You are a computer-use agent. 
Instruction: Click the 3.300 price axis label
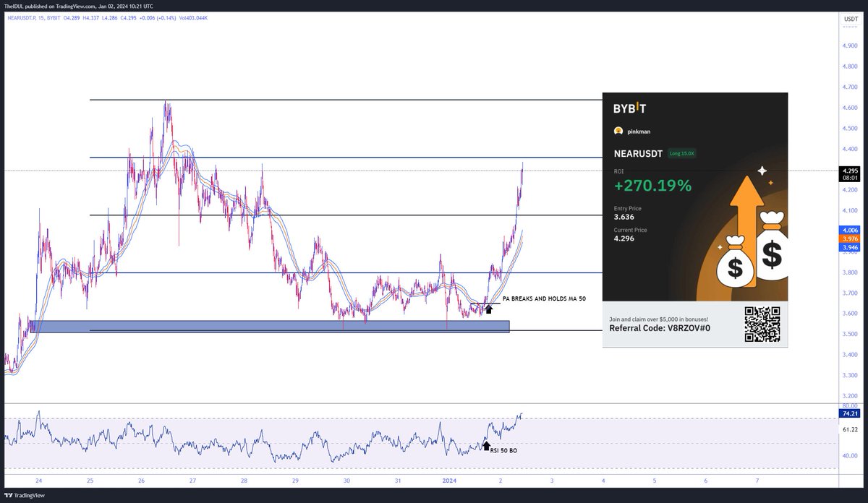(850, 376)
